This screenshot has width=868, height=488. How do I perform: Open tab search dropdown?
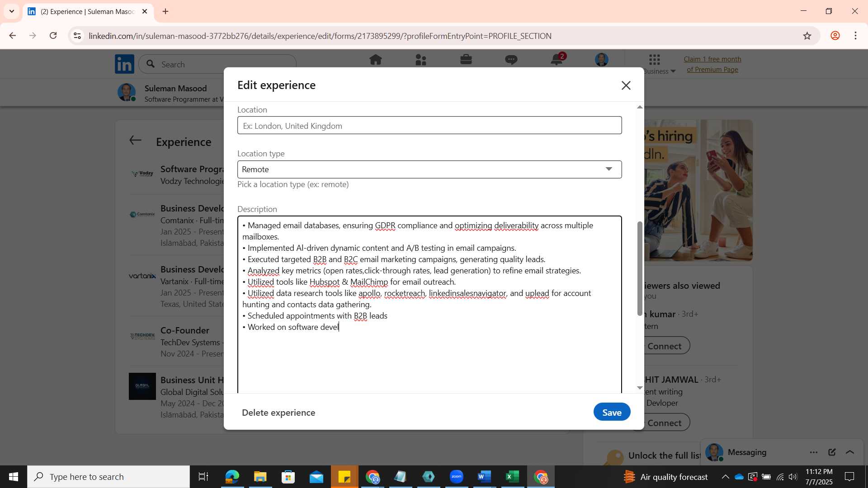[12, 11]
